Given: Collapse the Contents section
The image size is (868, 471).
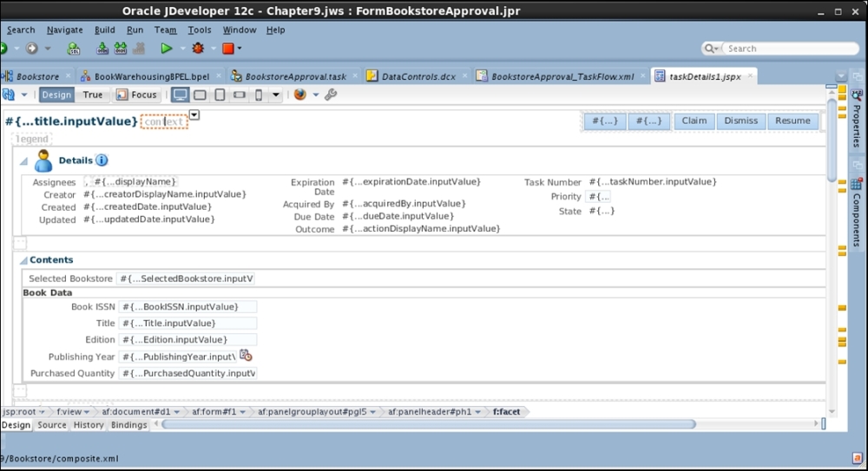Looking at the screenshot, I should coord(23,260).
